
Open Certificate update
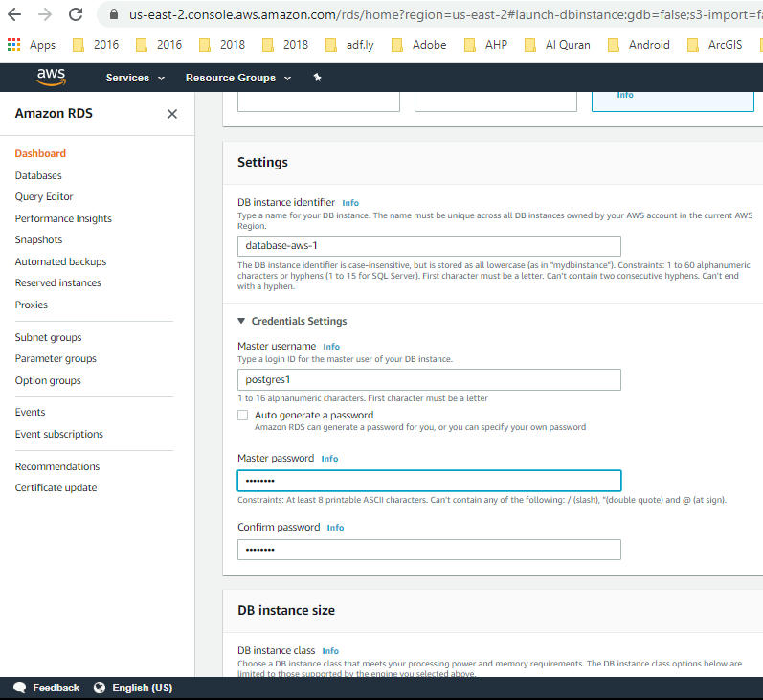(56, 487)
